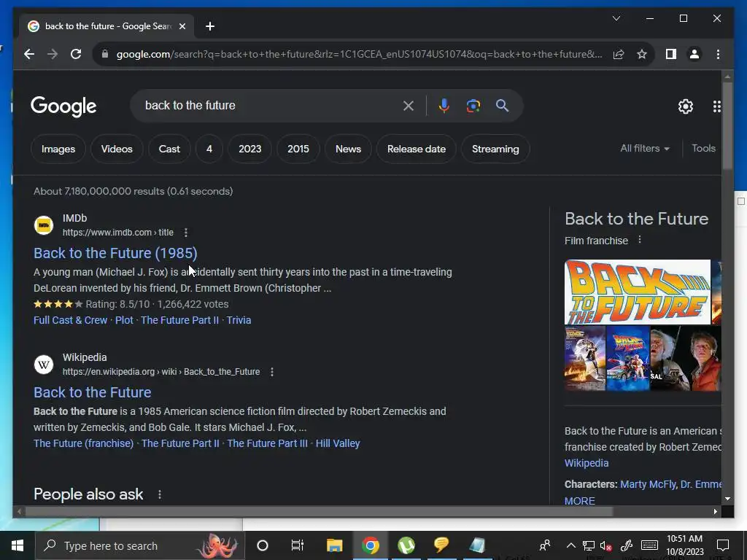Image resolution: width=747 pixels, height=560 pixels.
Task: Click the Wikipedia favicon logo
Action: tap(44, 365)
